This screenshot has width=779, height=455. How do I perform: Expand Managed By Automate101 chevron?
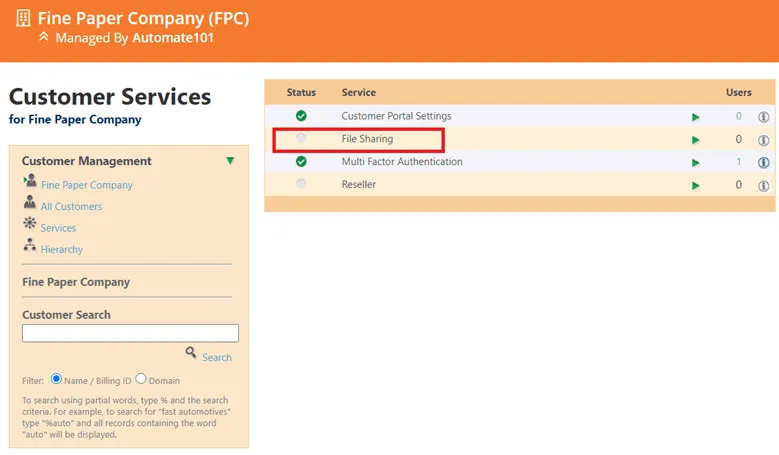43,37
